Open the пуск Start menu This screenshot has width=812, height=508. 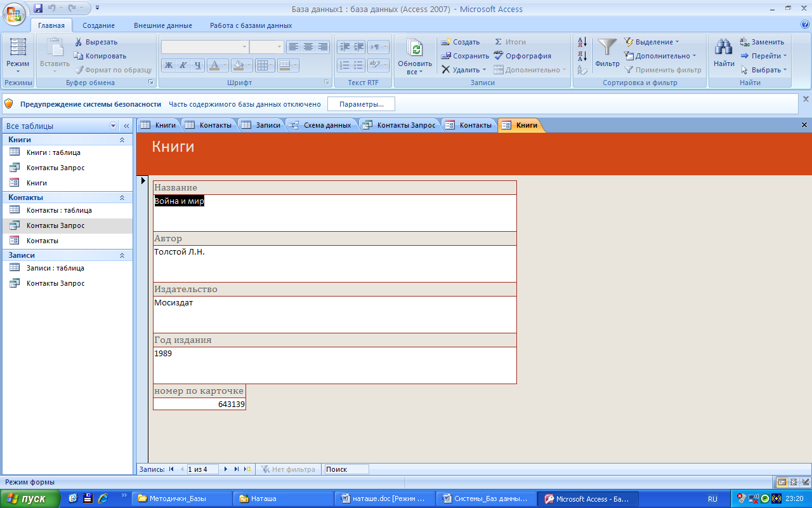30,498
